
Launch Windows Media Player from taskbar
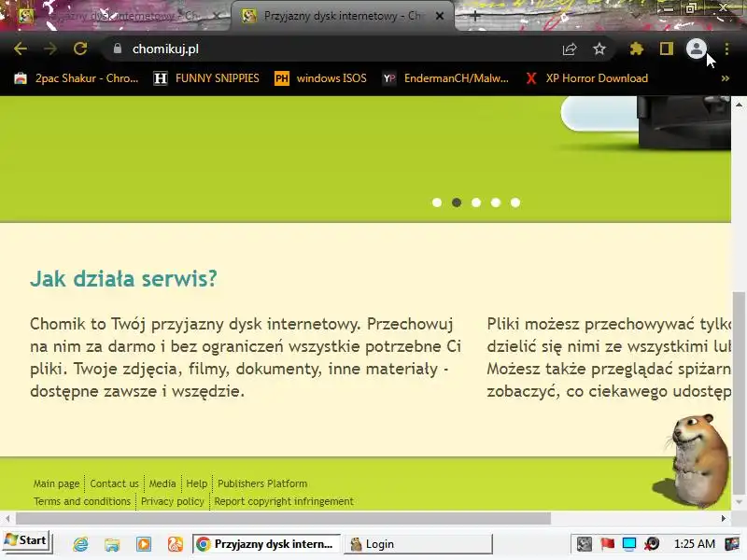pos(144,544)
